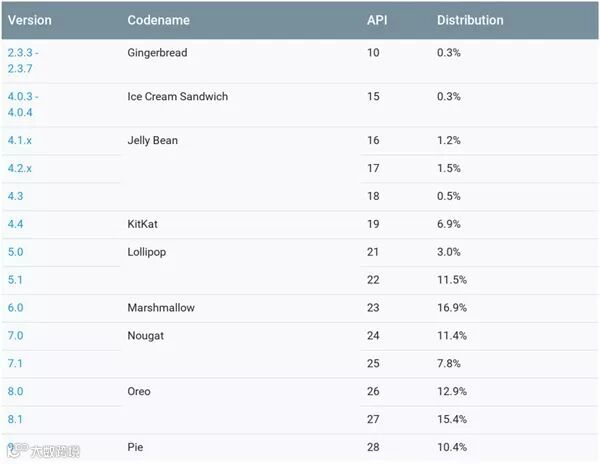Click the 7.1 version link

coord(15,364)
